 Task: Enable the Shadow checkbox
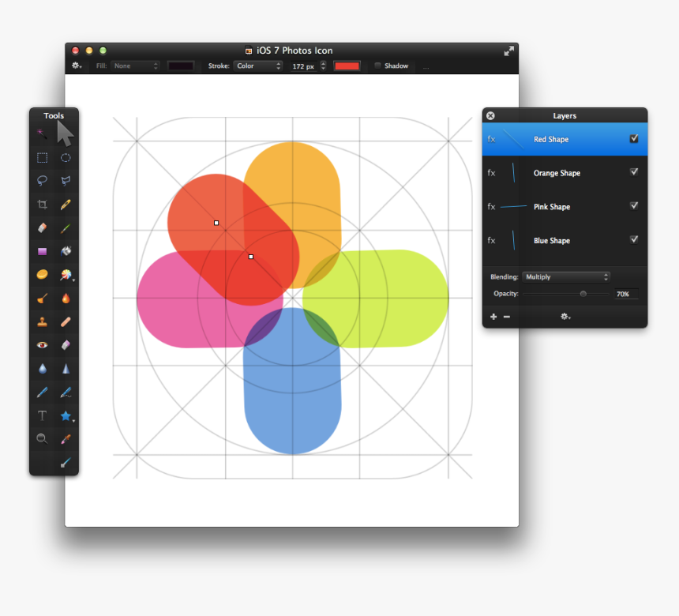(377, 66)
